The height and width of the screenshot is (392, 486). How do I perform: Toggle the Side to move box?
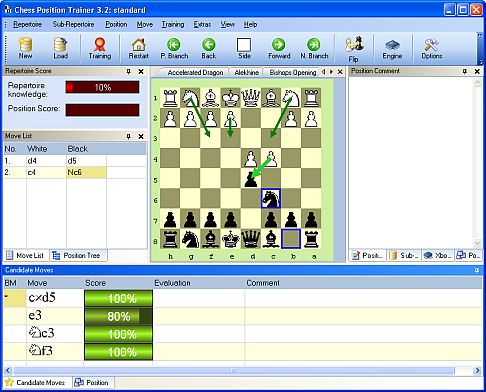click(x=244, y=48)
